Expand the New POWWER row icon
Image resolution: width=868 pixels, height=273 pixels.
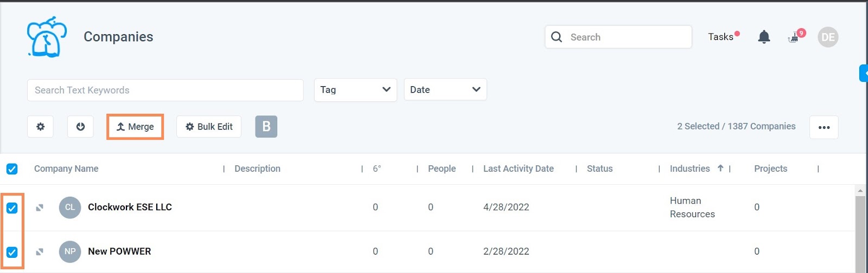tap(40, 252)
